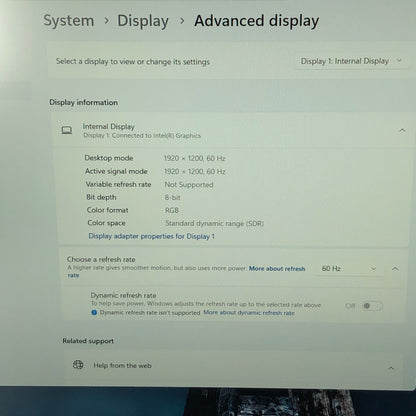Viewport: 416px width, 416px height.
Task: Click the RGB color format value
Action: (172, 210)
